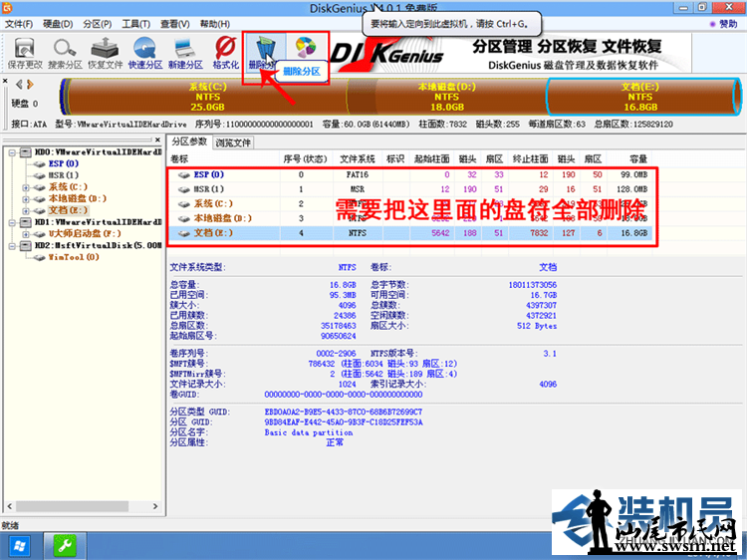Select 本地磁盘(D:) in the left tree
The width and height of the screenshot is (747, 560).
77,198
